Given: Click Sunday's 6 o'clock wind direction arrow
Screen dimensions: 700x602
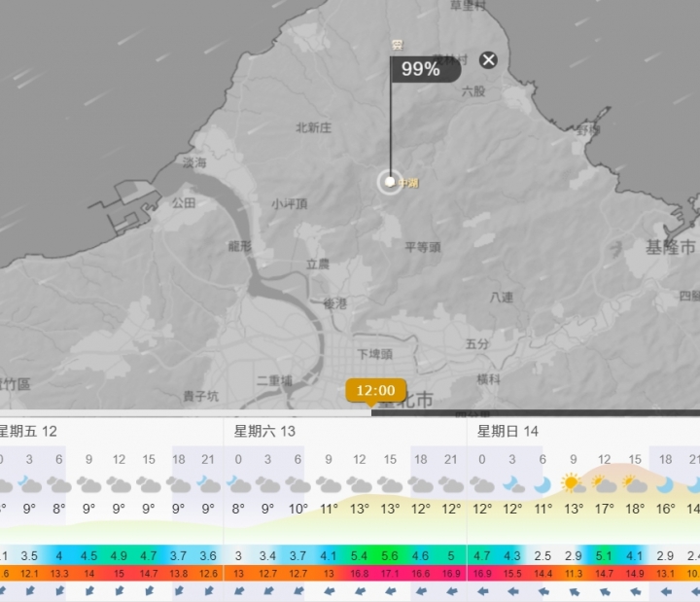Looking at the screenshot, I should pyautogui.click(x=542, y=591).
